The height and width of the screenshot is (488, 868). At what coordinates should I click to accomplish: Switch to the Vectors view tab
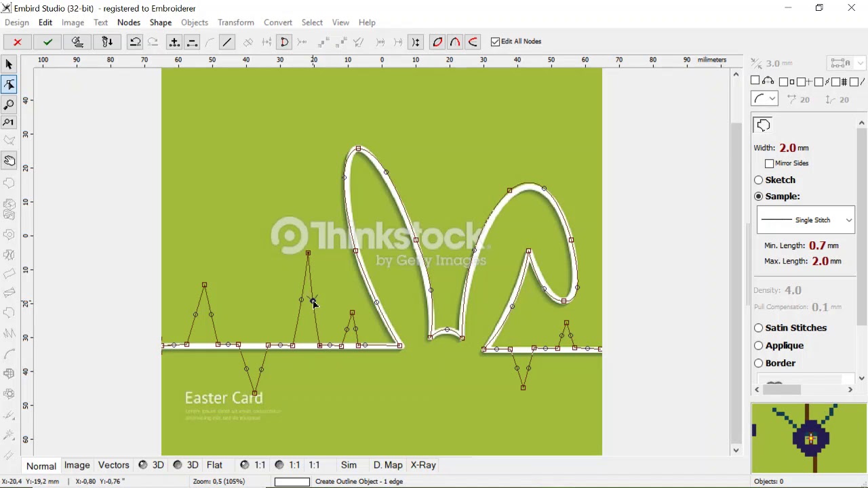click(113, 465)
